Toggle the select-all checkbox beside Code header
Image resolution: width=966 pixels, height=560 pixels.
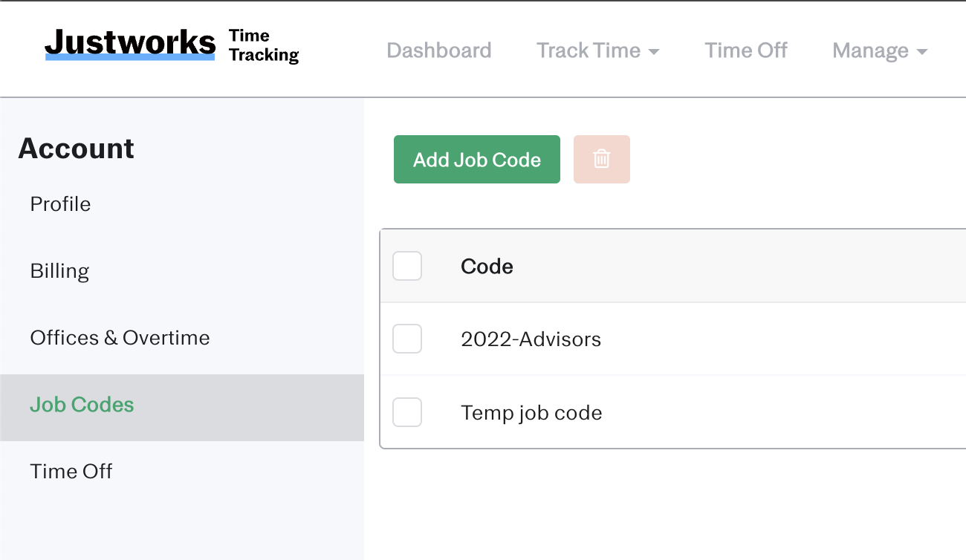407,266
